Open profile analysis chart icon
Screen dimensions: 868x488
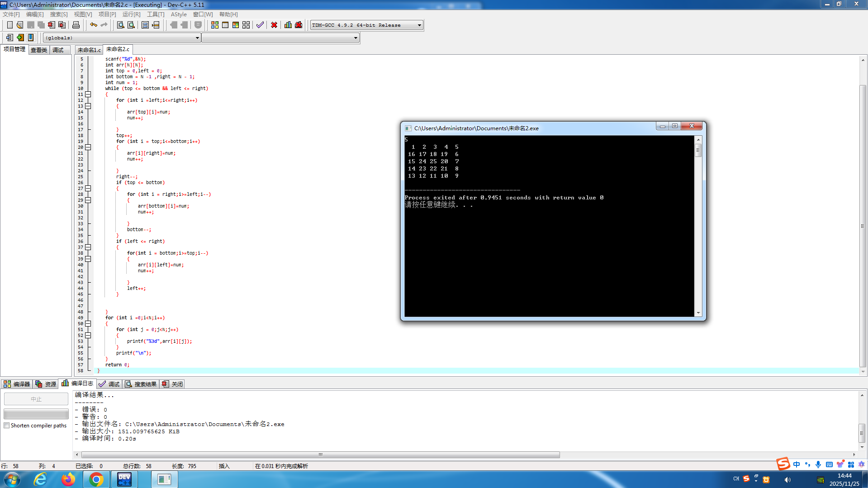(288, 25)
